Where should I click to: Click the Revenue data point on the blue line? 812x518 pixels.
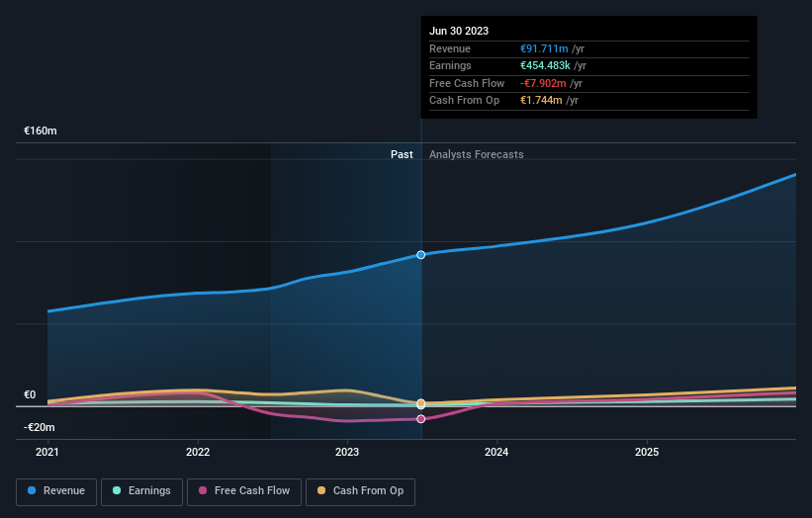421,255
